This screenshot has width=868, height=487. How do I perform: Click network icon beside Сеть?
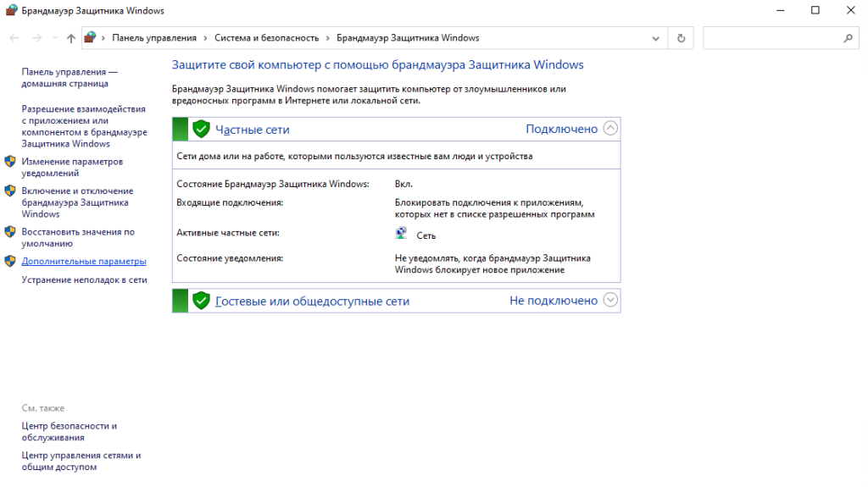[401, 233]
